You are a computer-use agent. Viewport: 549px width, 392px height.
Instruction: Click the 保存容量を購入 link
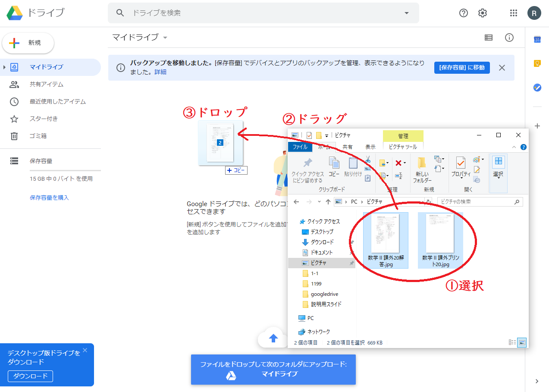[49, 198]
